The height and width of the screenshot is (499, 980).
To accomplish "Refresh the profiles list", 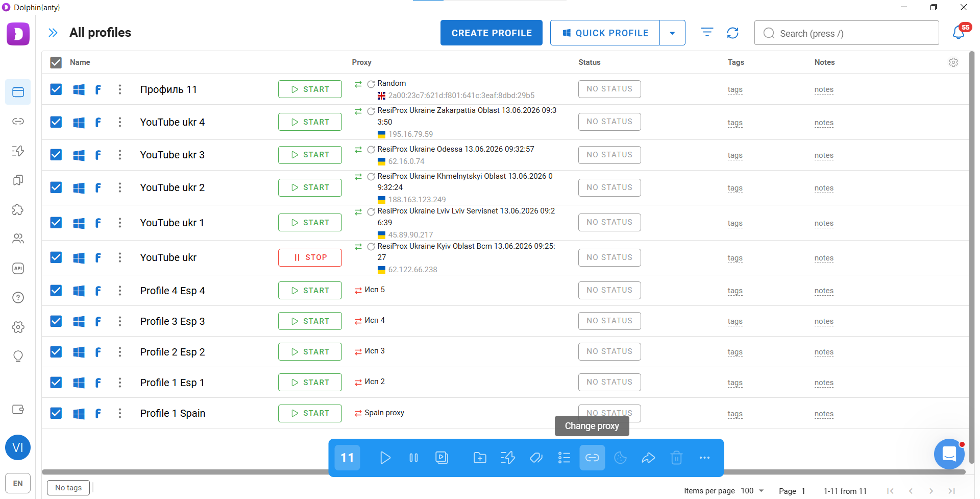I will coord(732,33).
